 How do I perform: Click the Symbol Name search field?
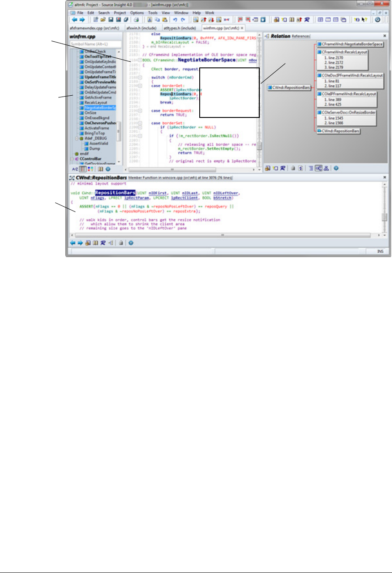point(95,44)
